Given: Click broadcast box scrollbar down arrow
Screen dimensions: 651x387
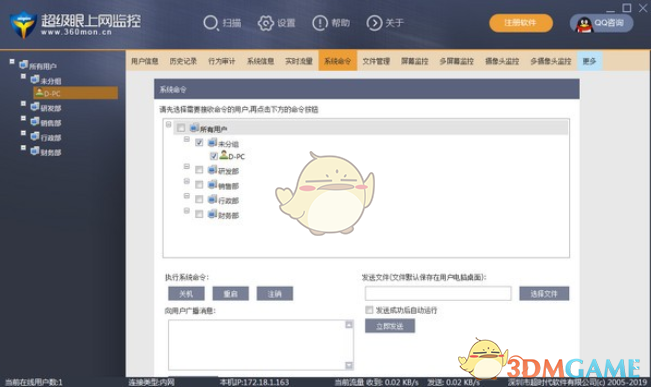Looking at the screenshot, I should point(349,365).
